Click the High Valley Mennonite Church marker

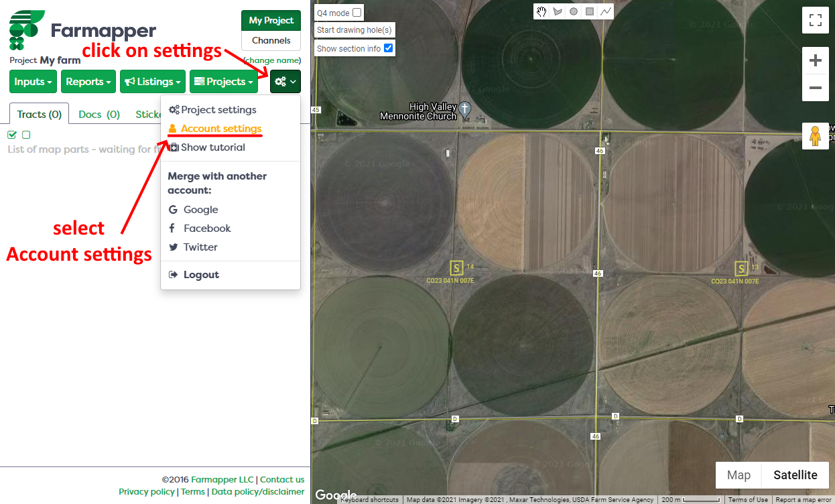[465, 109]
